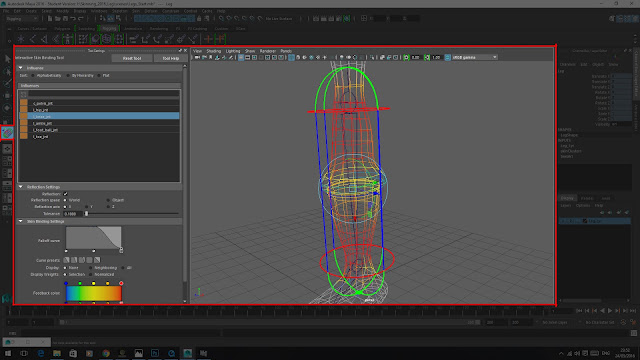Image resolution: width=640 pixels, height=360 pixels.
Task: Collapse the Reflection Settings section
Action: [x=20, y=187]
